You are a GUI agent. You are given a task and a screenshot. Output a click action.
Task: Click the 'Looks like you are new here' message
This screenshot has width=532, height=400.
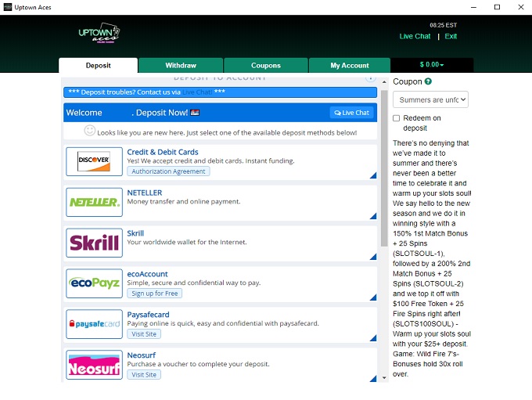tap(227, 132)
